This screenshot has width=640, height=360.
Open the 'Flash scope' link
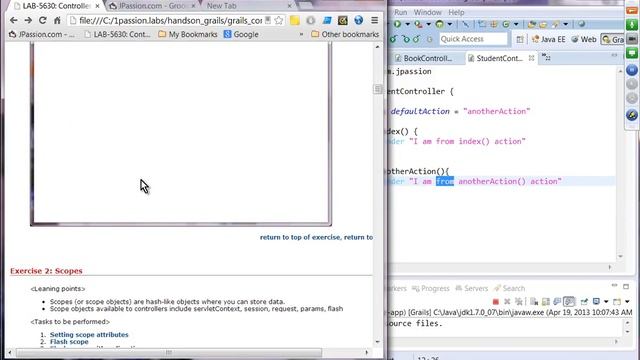(69, 342)
